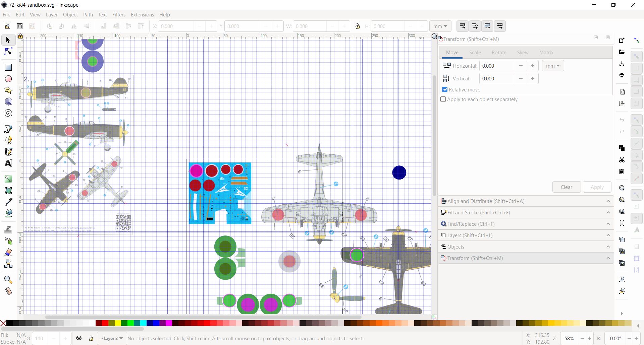
Task: Switch to the Rotate tab
Action: click(x=499, y=53)
